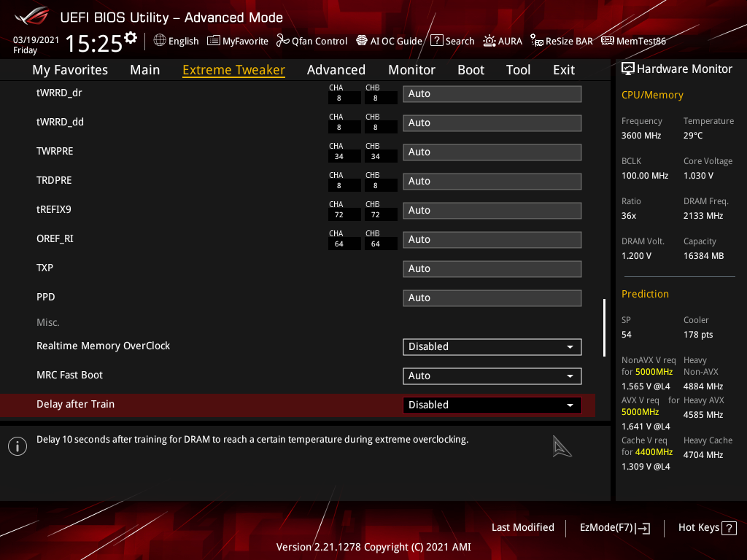Click the 178 pts Cooler value
Image resolution: width=747 pixels, height=560 pixels.
click(x=698, y=334)
